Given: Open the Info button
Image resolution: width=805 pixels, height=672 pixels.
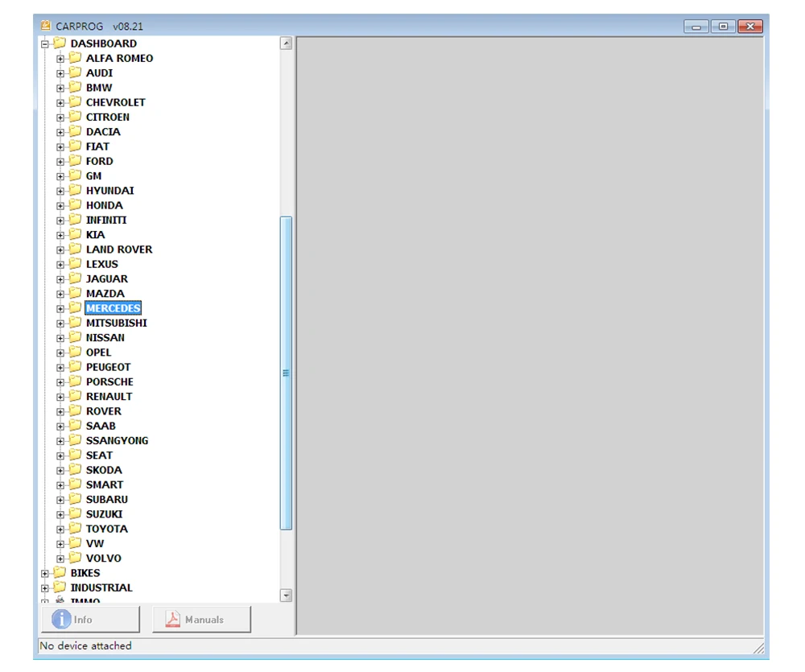Looking at the screenshot, I should tap(90, 620).
